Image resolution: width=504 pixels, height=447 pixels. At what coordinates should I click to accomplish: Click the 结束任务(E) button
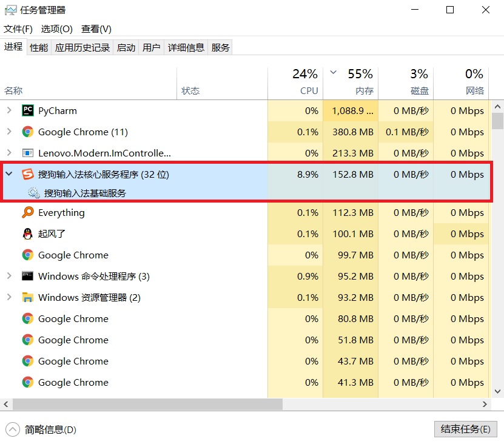pos(465,429)
